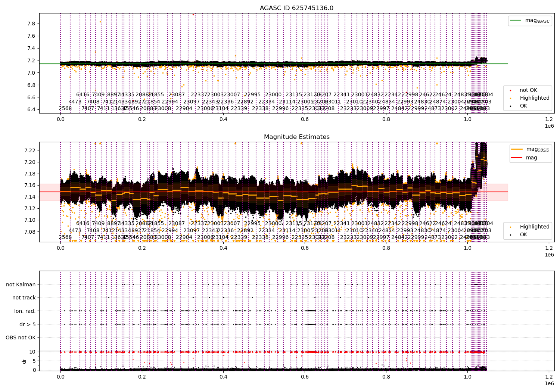
Task: Click the '5' tick on the dr axis
Action: 34,361
